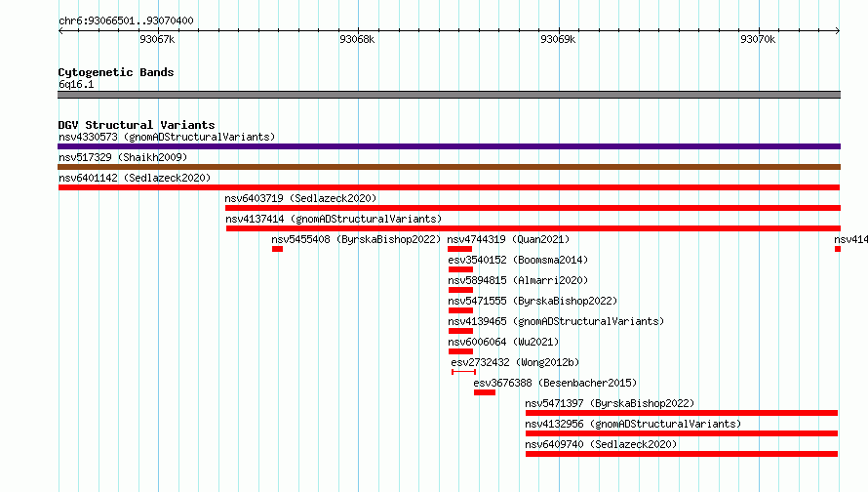868x492 pixels.
Task: Open esv3676388 (Besenbacher2015) label
Action: [555, 383]
